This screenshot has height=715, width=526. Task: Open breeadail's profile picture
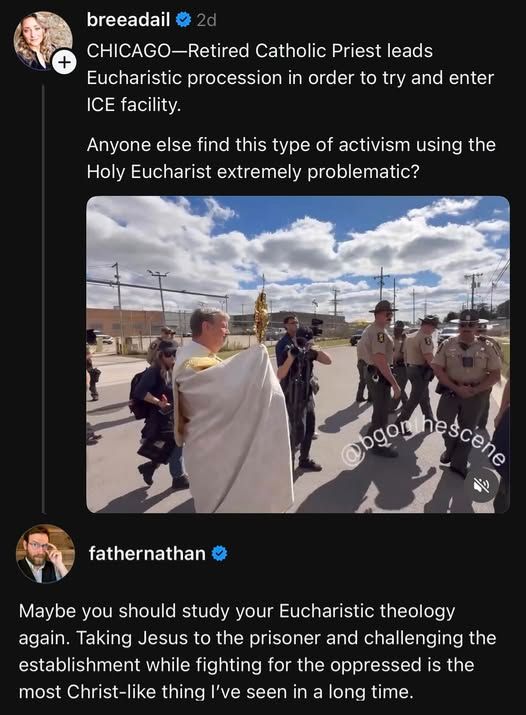(42, 41)
